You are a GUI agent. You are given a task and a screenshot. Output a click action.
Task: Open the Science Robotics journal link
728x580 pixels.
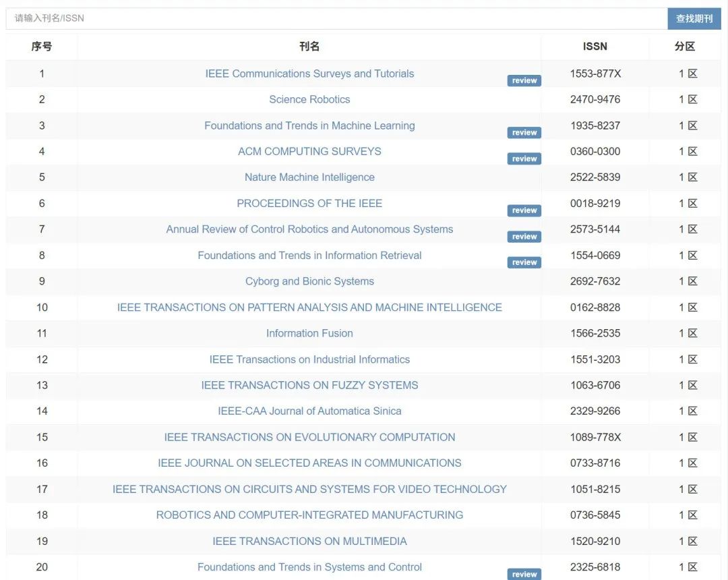[x=309, y=99]
